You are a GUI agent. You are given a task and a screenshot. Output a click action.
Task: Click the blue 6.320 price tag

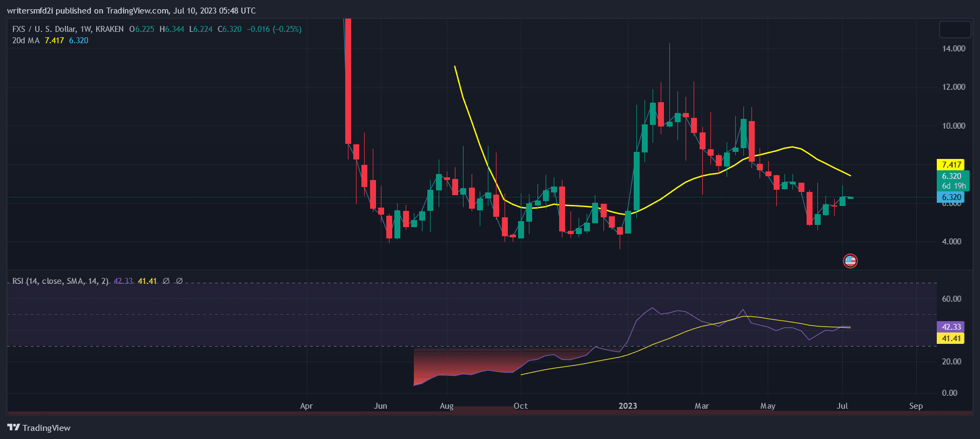pyautogui.click(x=951, y=197)
